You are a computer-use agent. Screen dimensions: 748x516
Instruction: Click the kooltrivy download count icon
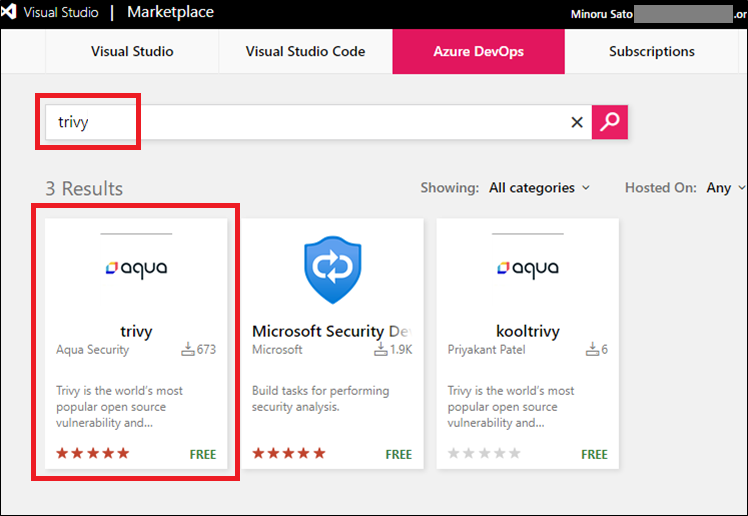[592, 349]
